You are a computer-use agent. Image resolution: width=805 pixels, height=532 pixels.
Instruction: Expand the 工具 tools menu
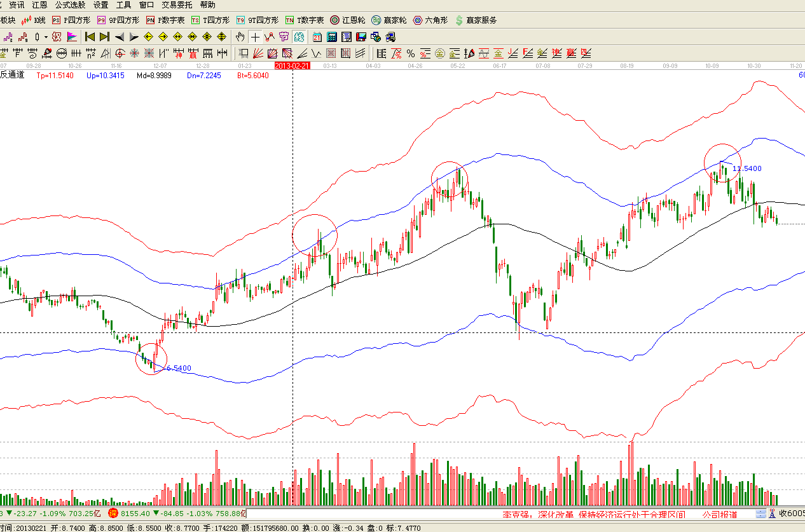pos(123,5)
